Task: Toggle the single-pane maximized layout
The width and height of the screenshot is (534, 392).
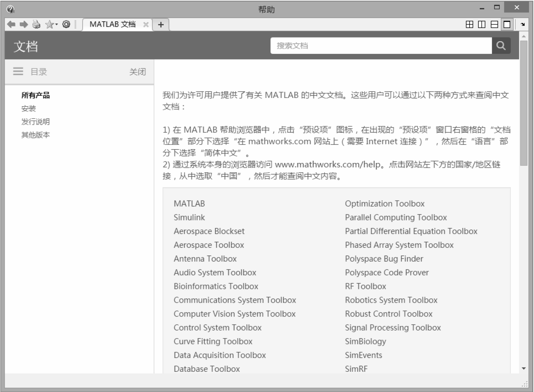Action: [507, 25]
